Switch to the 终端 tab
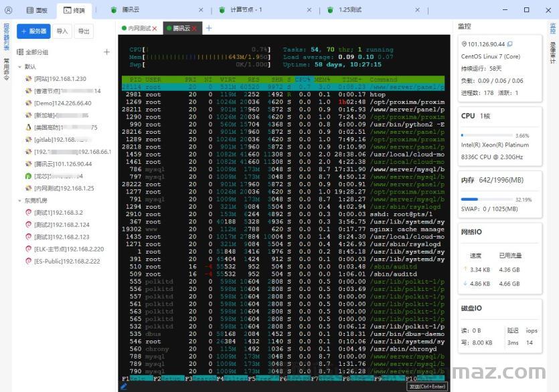This screenshot has width=559, height=392. point(74,11)
